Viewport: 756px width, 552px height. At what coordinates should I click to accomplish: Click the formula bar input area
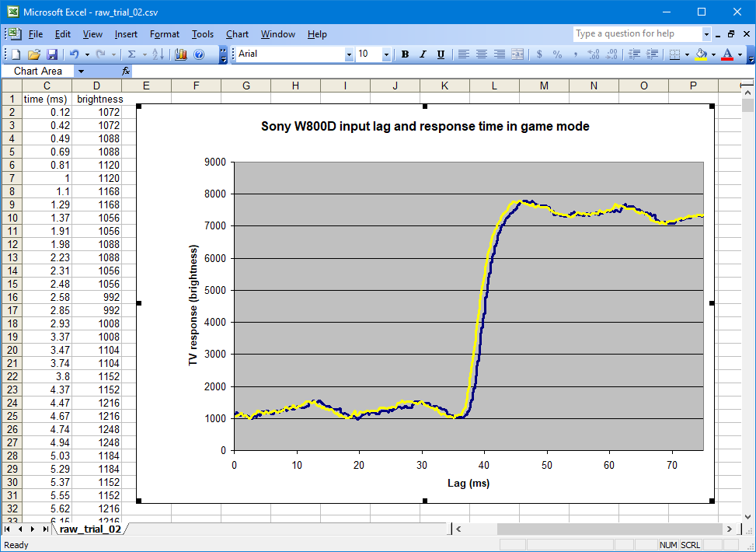tap(443, 71)
